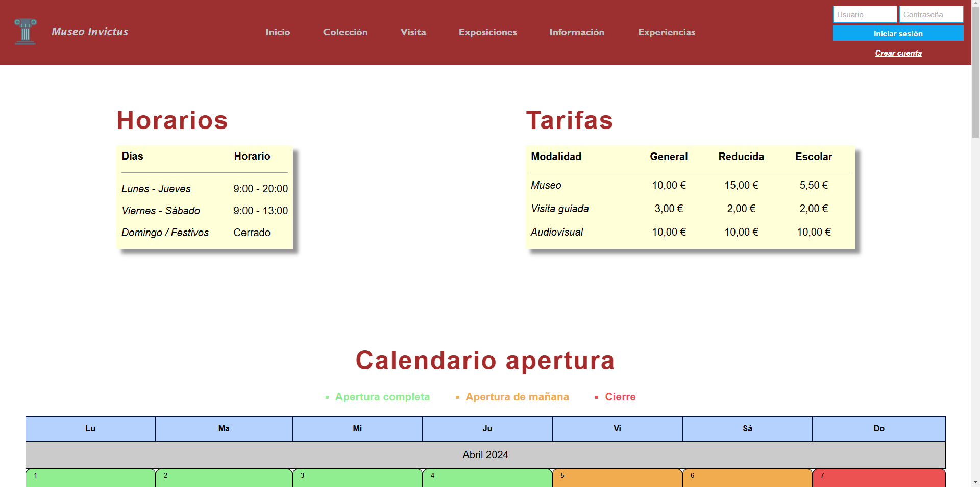
Task: Click the page vertical scrollbar thumb
Action: tap(975, 72)
